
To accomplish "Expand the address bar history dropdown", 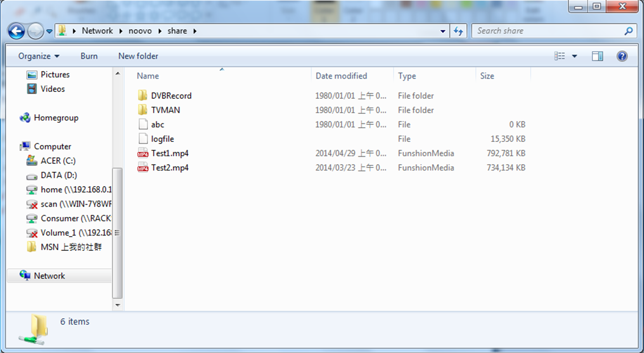I will click(443, 31).
